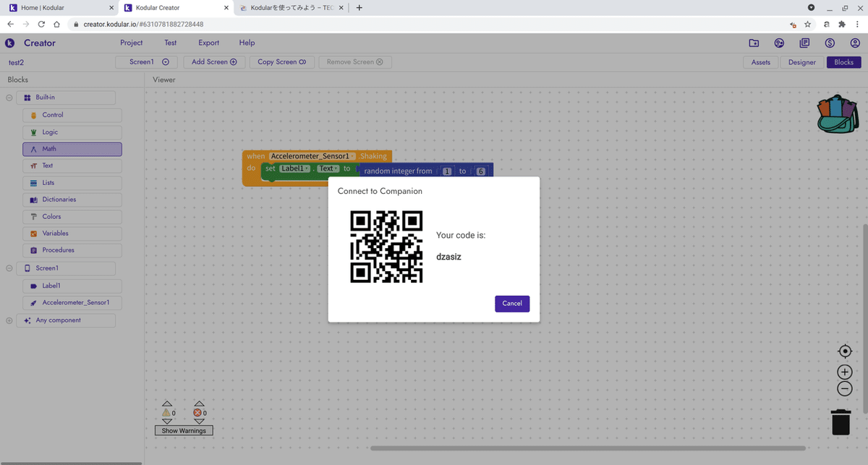The width and height of the screenshot is (868, 465).
Task: Select the Text blocks category
Action: (72, 166)
